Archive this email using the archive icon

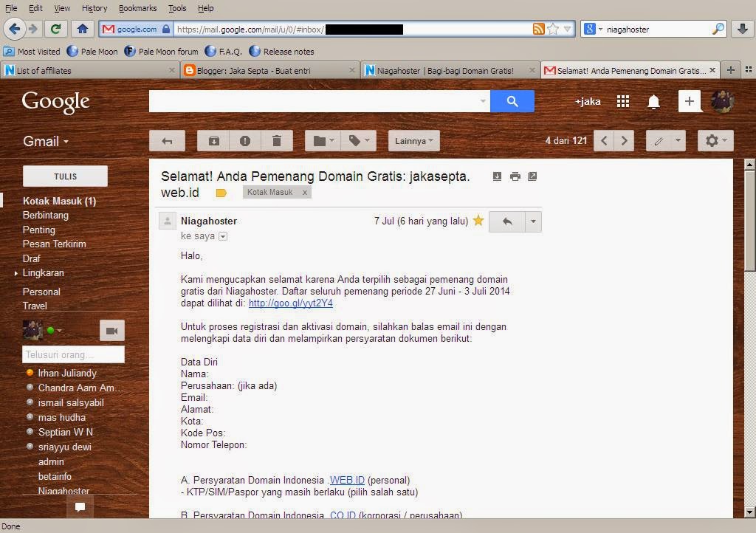(213, 141)
